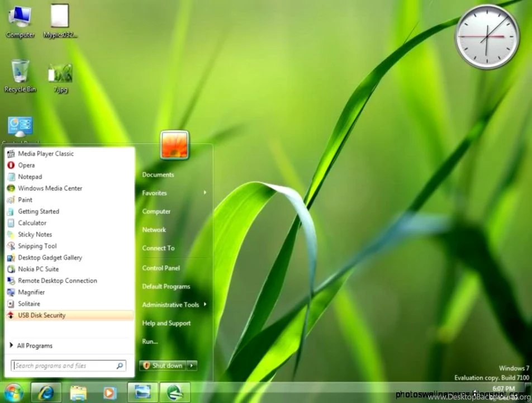Click the search magnifier icon

(120, 366)
